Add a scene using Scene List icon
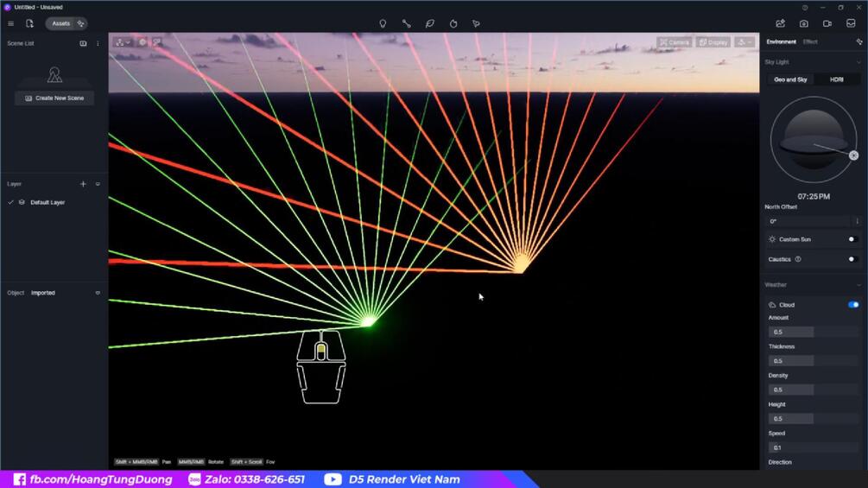868x488 pixels. click(83, 43)
